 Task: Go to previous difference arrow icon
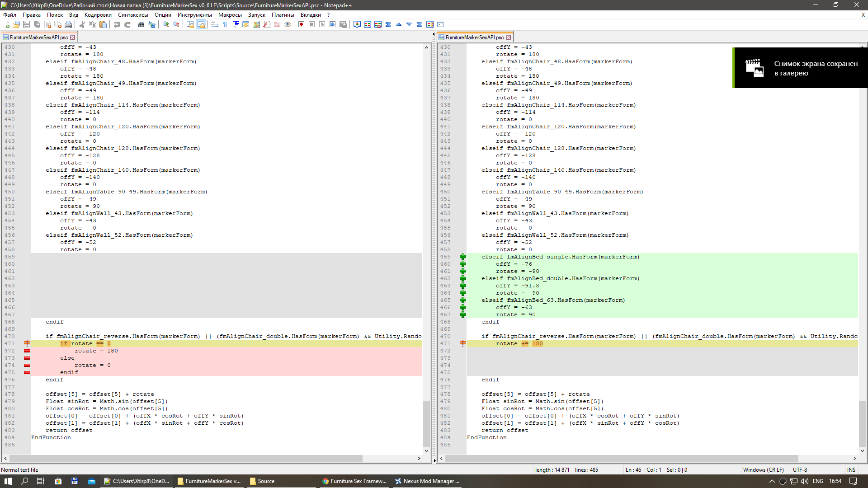tap(399, 24)
